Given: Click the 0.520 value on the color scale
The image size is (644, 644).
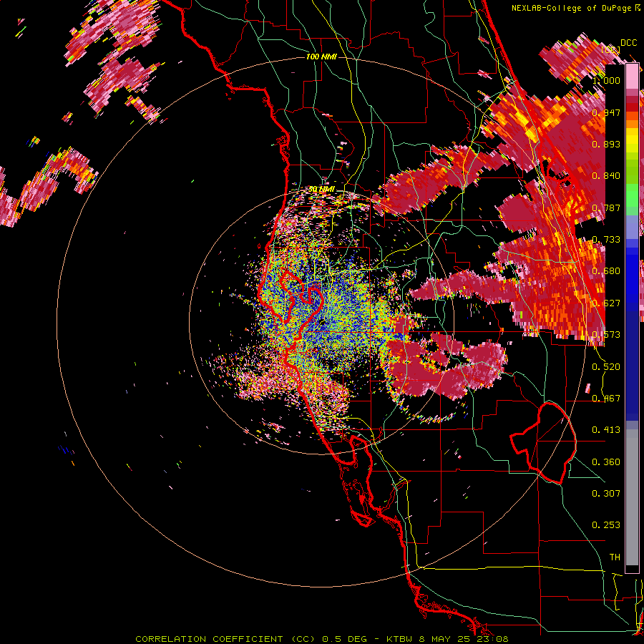Looking at the screenshot, I should tap(607, 367).
